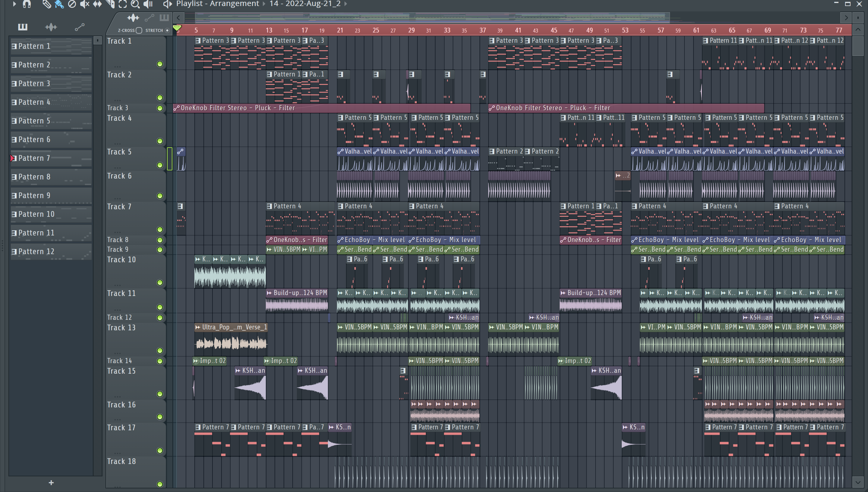The height and width of the screenshot is (492, 868).
Task: Select the Delete tool
Action: pyautogui.click(x=72, y=4)
